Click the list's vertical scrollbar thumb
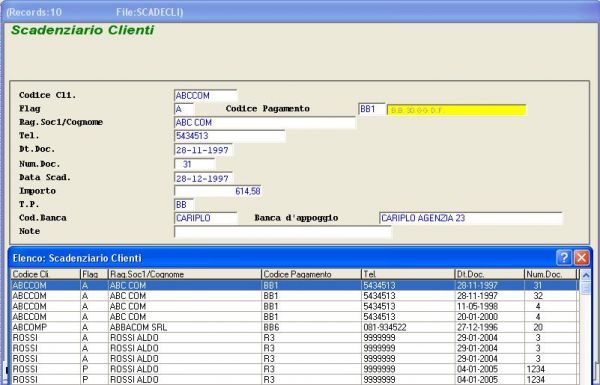Image resolution: width=600 pixels, height=385 pixels. [585, 287]
